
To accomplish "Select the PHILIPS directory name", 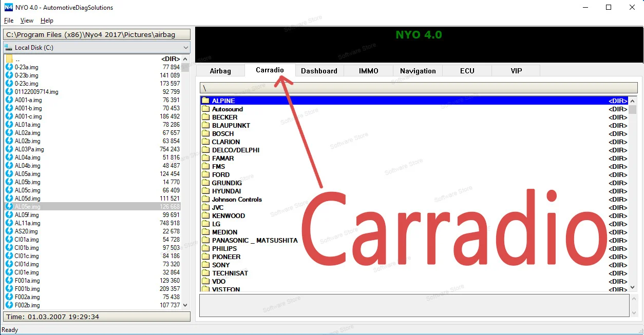I will [224, 249].
